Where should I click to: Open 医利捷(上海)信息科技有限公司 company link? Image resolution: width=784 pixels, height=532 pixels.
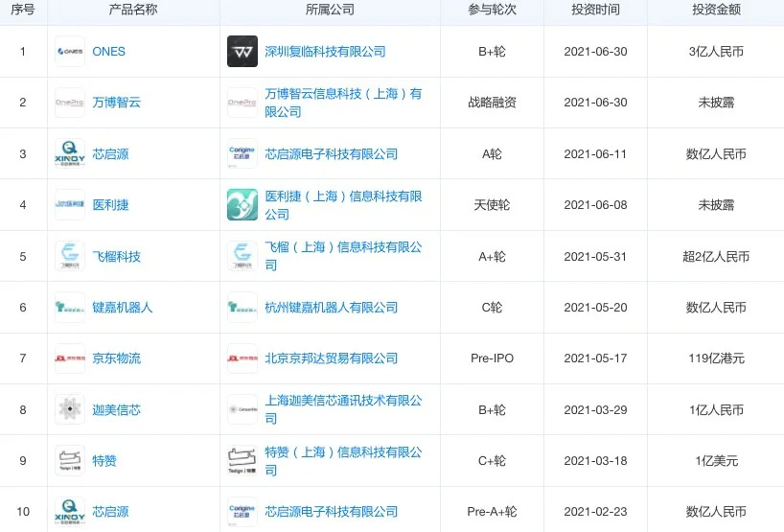pos(343,204)
